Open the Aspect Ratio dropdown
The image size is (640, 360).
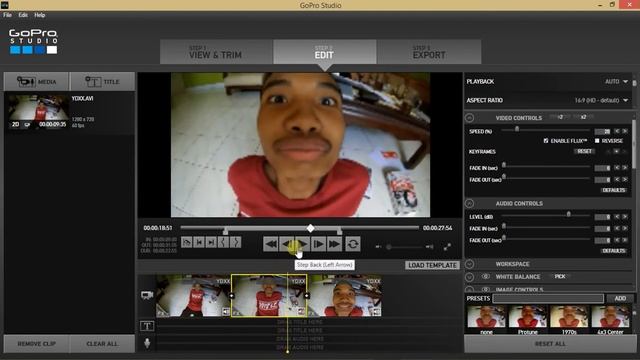click(602, 100)
